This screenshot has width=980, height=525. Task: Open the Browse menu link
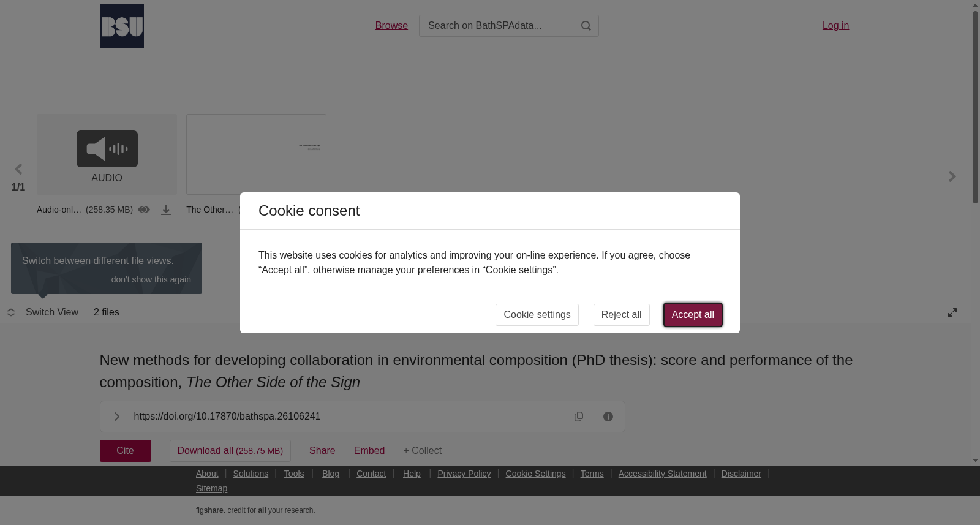click(391, 26)
